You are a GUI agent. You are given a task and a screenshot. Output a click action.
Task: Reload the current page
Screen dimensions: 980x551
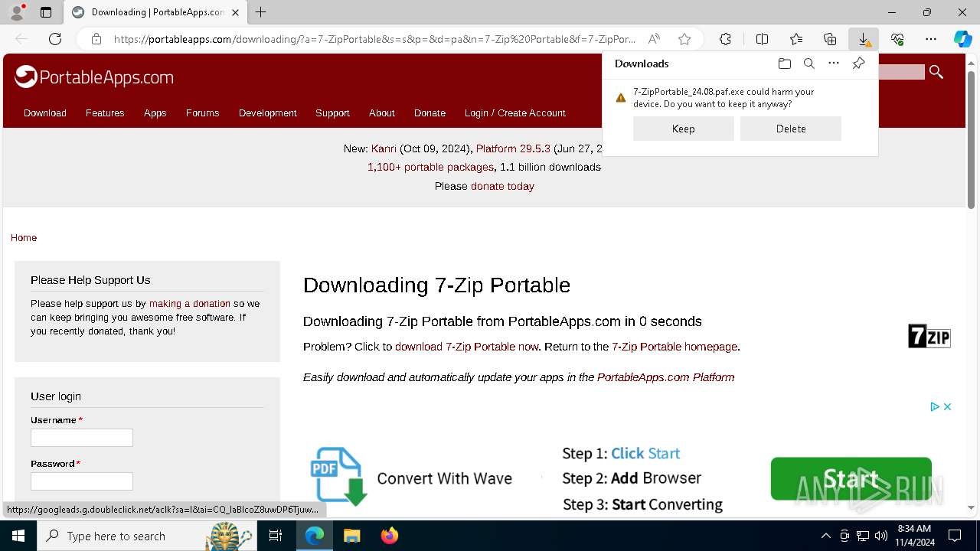(x=55, y=39)
